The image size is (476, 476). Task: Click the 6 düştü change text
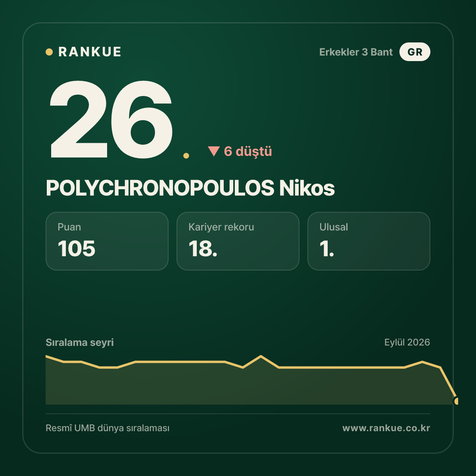(248, 151)
